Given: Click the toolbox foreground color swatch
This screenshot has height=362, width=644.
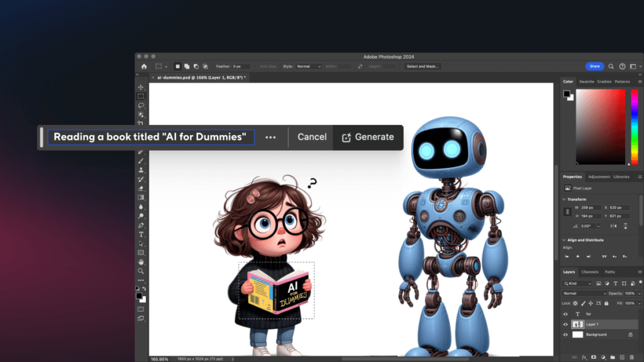Looking at the screenshot, I should coord(139,296).
